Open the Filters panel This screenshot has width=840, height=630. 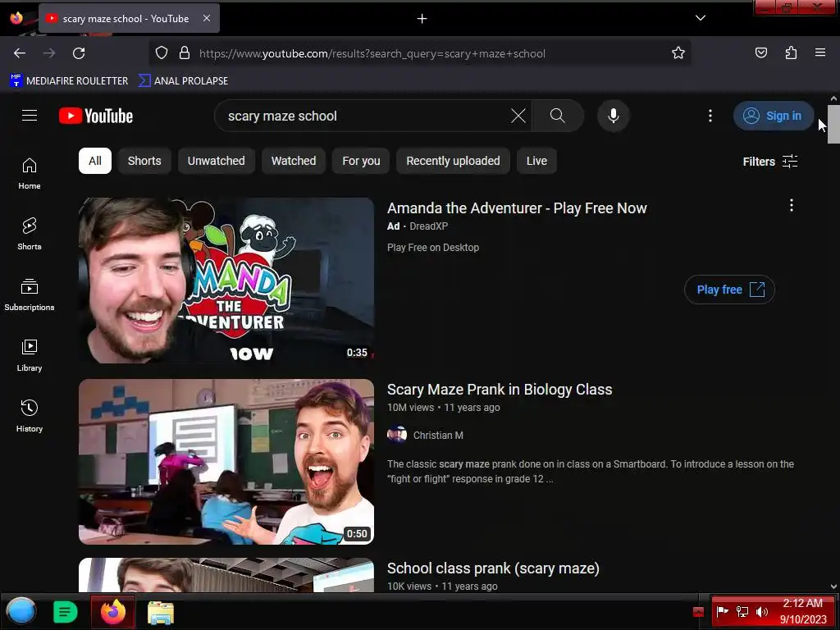[769, 162]
